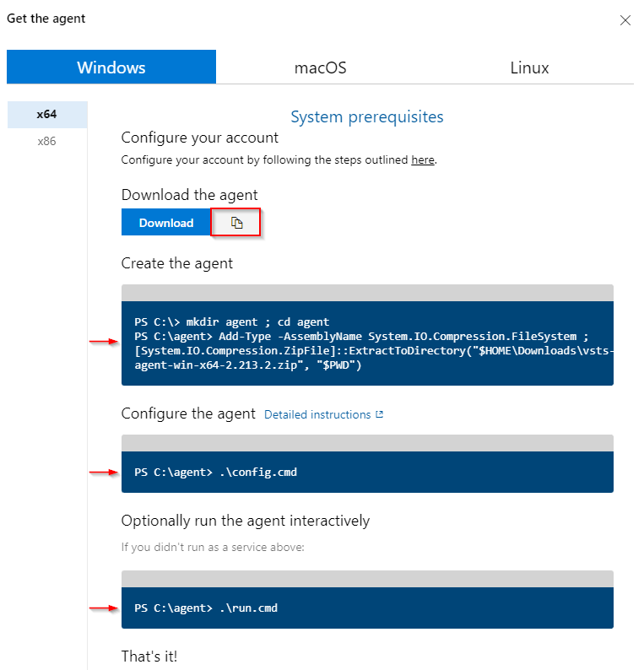Switch to the macOS tab

(x=320, y=68)
